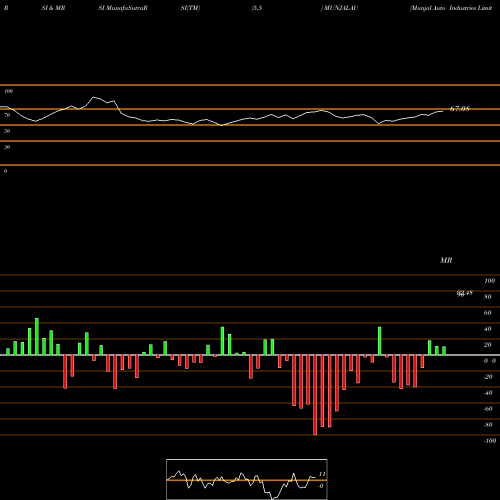Click the '11' value inside the mini overview chart
Viewport: 500px width, 500px height.
[322, 474]
